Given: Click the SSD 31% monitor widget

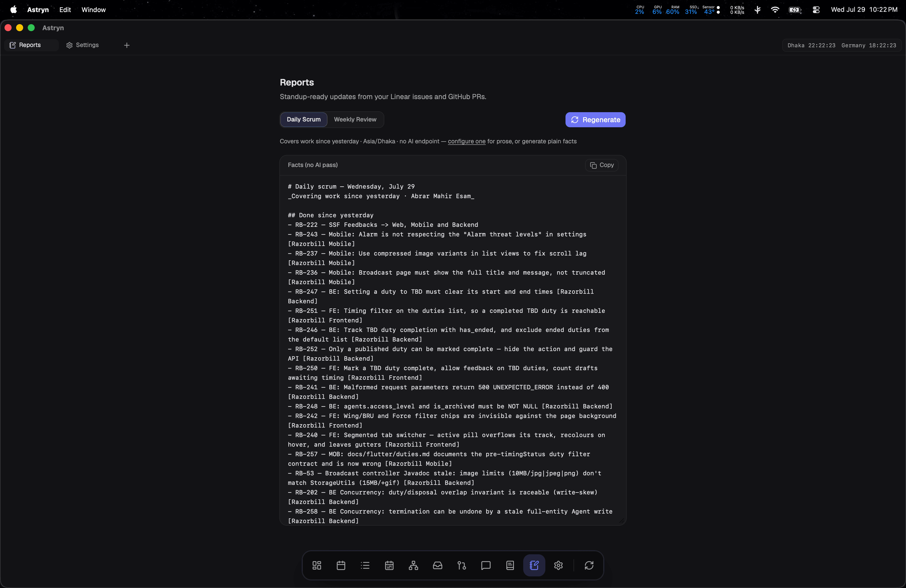Looking at the screenshot, I should [691, 10].
